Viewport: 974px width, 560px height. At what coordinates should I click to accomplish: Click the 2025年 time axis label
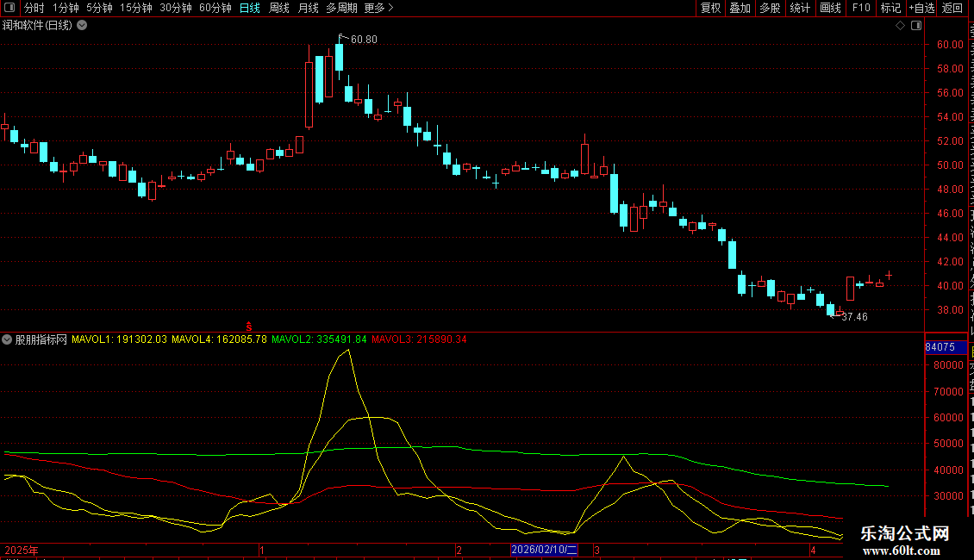coord(22,550)
